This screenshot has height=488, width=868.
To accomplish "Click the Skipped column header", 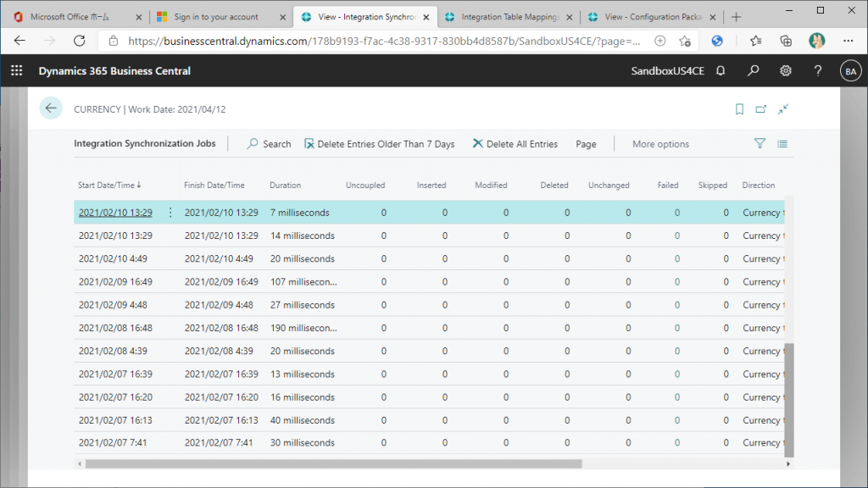I will [x=712, y=186].
